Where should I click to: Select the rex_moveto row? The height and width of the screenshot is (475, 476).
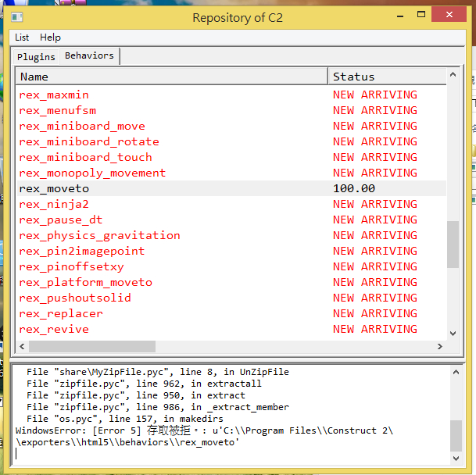pyautogui.click(x=231, y=189)
